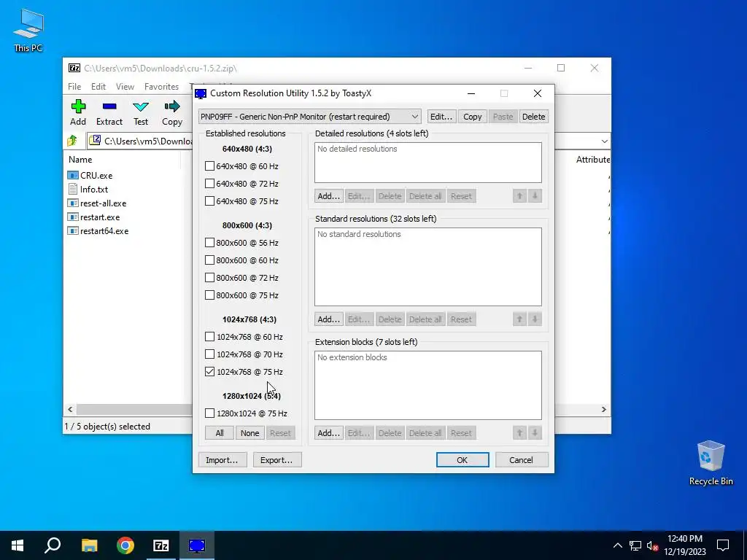The width and height of the screenshot is (747, 560).
Task: Add an extension block
Action: (x=329, y=433)
